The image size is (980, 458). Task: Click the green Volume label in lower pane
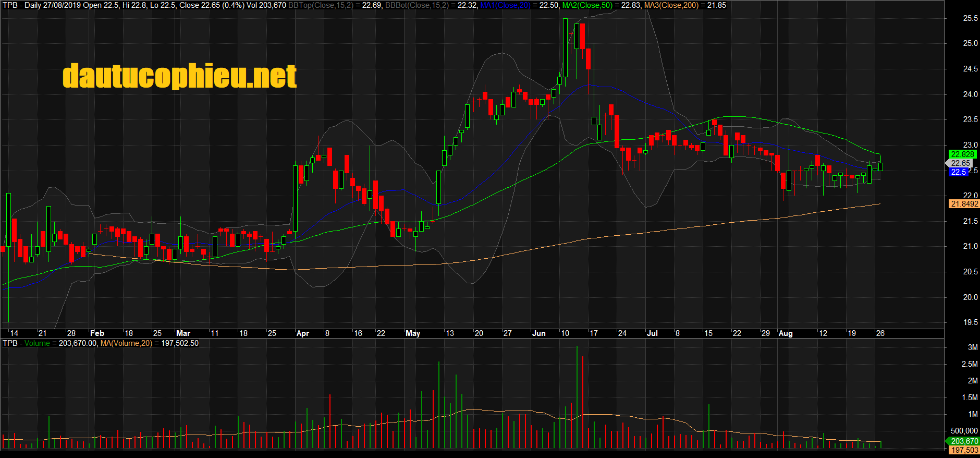[x=37, y=343]
